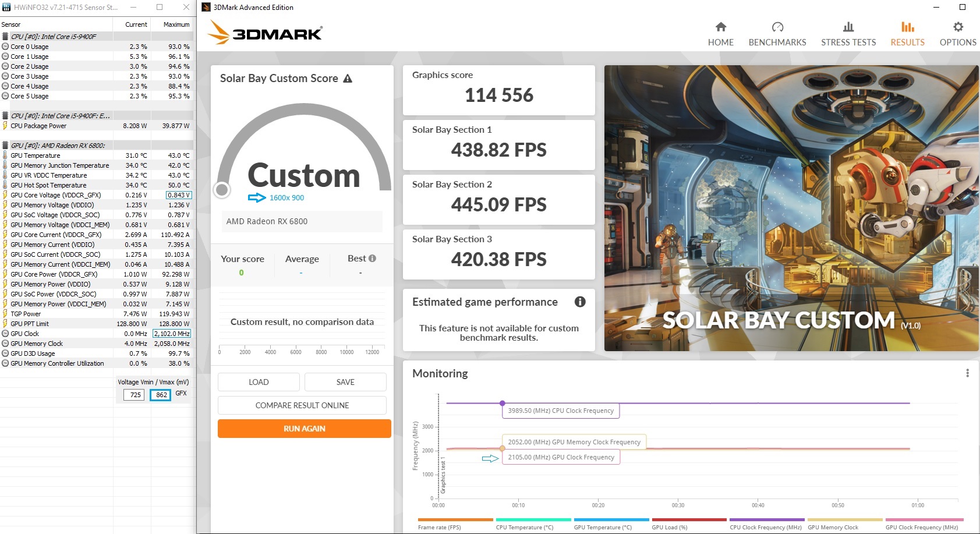Open the Monitoring three-dot menu

click(967, 373)
